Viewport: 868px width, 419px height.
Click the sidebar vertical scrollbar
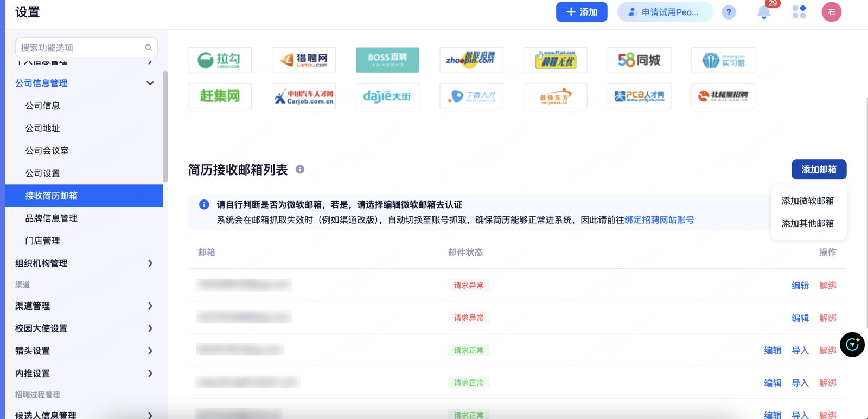coord(165,126)
